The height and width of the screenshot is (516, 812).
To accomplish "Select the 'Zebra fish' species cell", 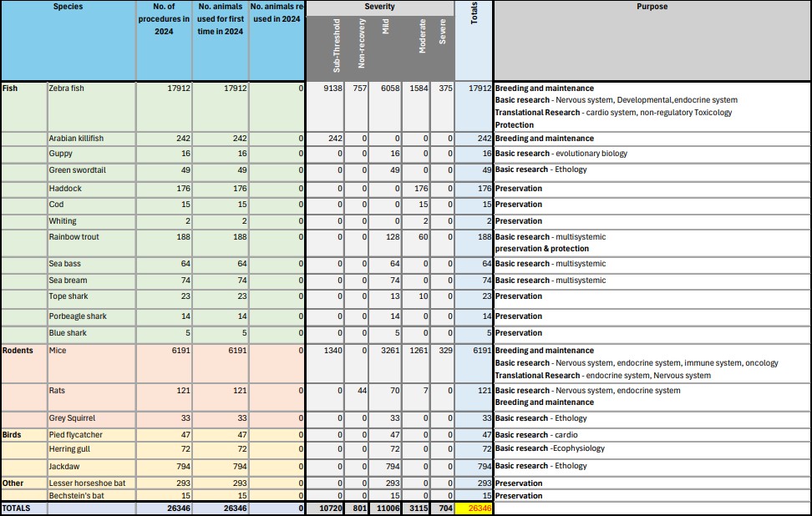I will 67,89.
